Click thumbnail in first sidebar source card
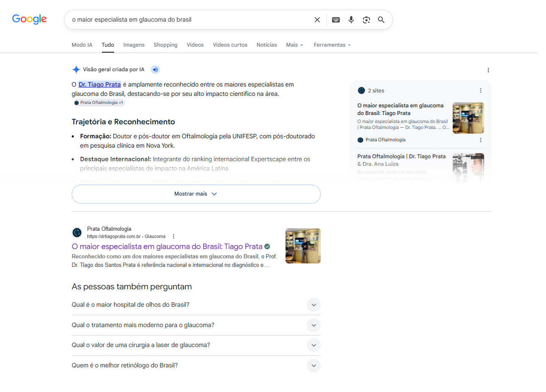 468,118
